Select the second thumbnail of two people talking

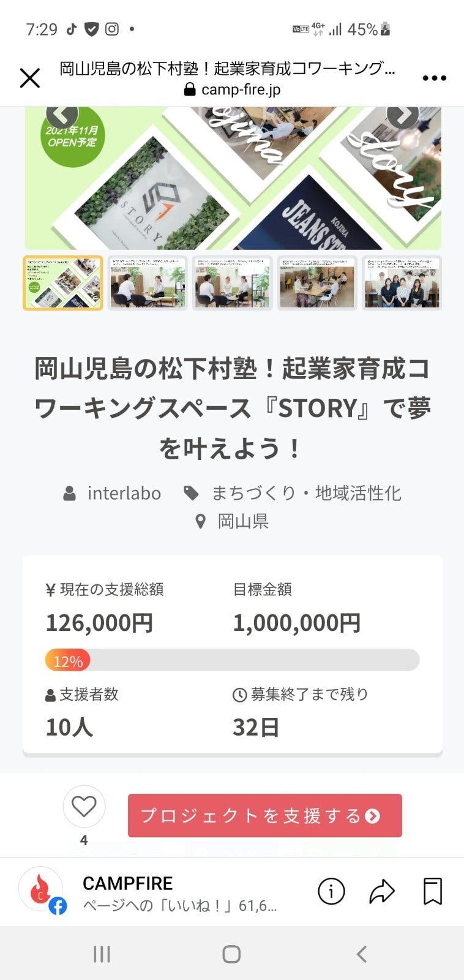point(148,283)
